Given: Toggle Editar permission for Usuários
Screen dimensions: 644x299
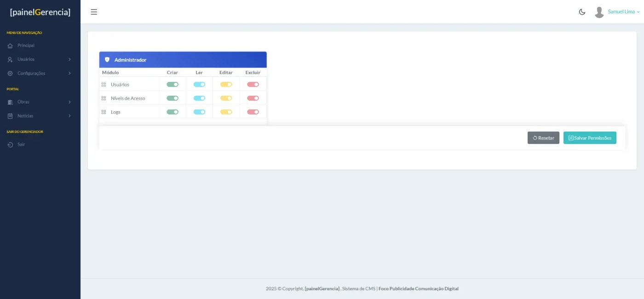Looking at the screenshot, I should point(226,85).
